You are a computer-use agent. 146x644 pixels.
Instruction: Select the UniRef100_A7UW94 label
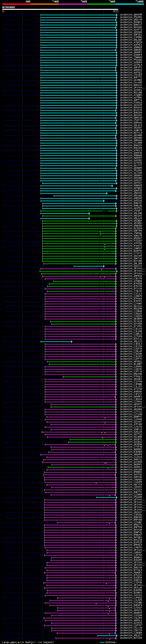click(x=131, y=281)
